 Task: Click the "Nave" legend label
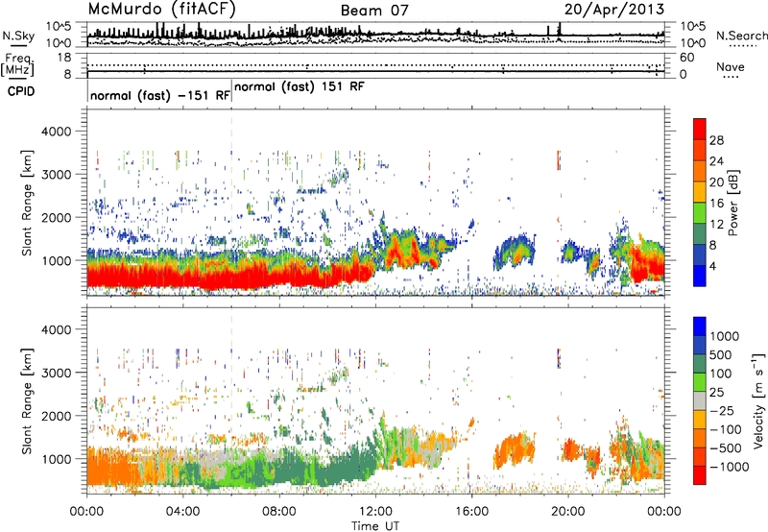(730, 66)
